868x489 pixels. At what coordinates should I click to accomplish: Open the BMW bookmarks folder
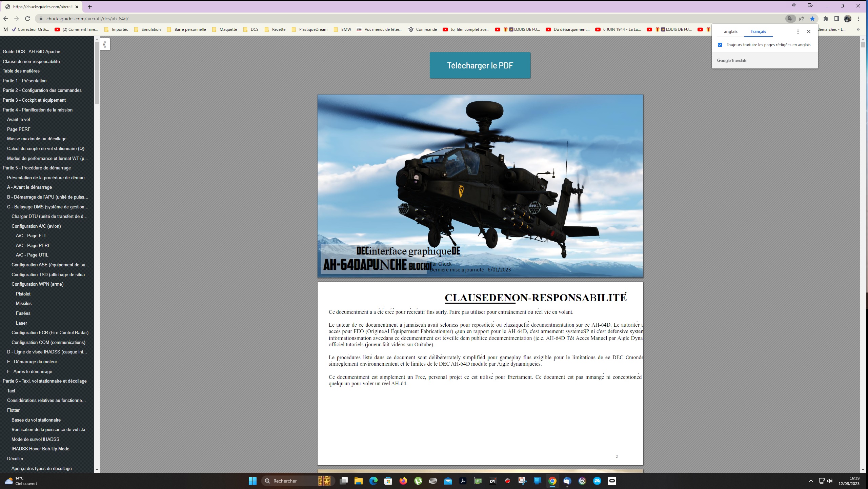pos(342,29)
